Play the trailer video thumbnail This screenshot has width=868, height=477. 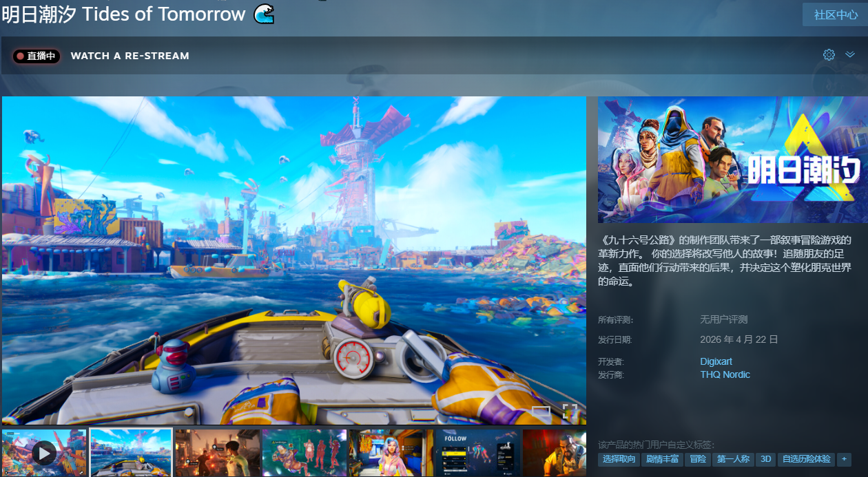tap(44, 452)
